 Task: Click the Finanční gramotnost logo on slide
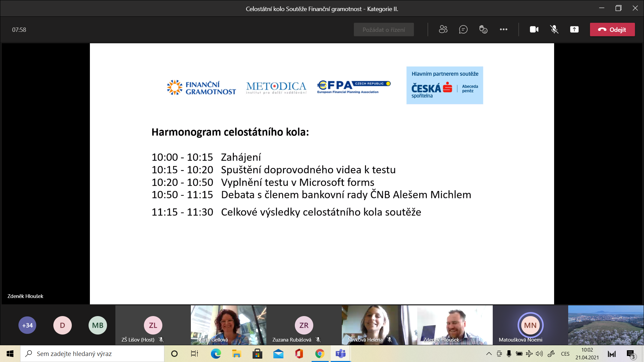click(201, 87)
